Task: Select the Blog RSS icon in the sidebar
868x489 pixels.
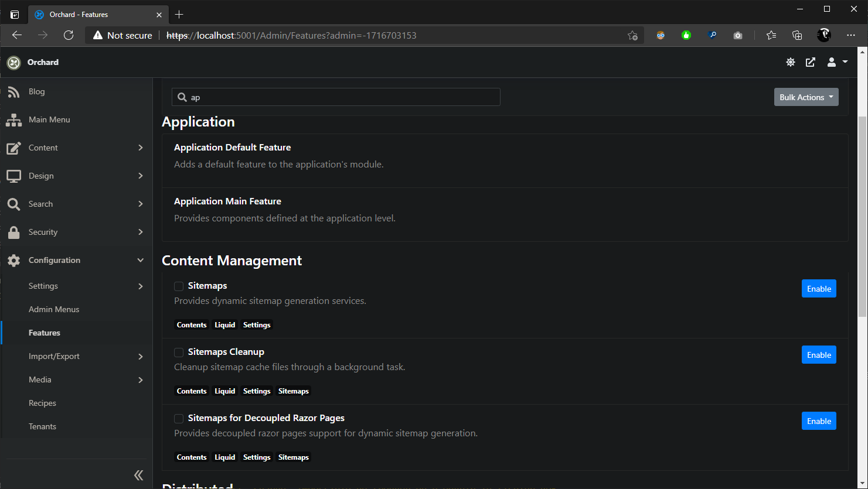Action: (13, 91)
